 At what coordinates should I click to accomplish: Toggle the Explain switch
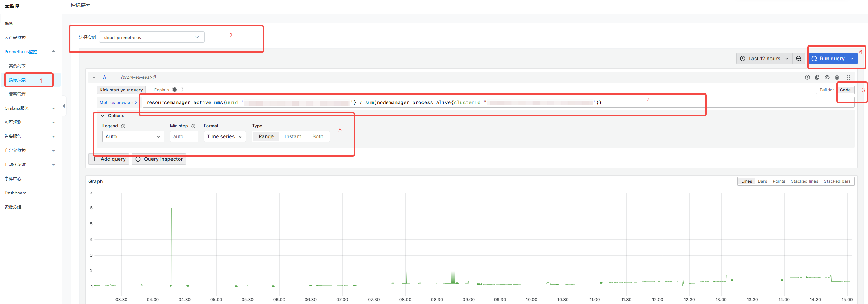tap(177, 90)
